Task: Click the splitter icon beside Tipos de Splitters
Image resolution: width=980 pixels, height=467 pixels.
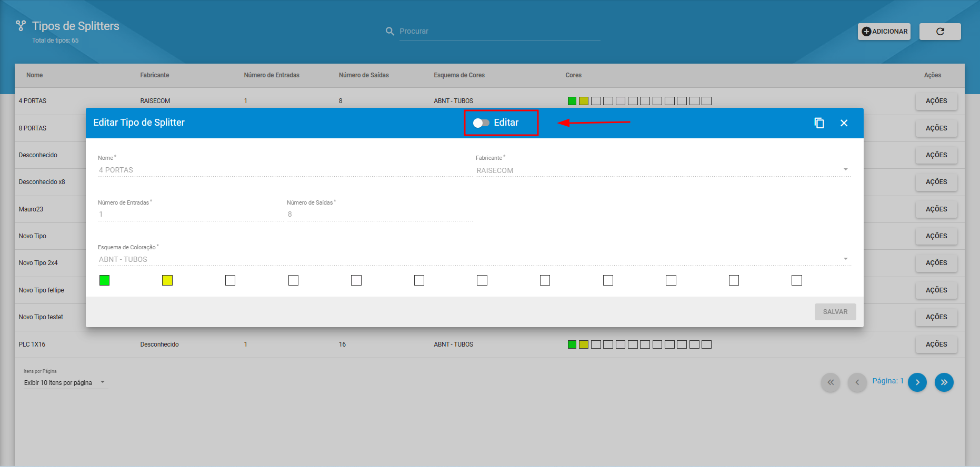Action: point(21,26)
